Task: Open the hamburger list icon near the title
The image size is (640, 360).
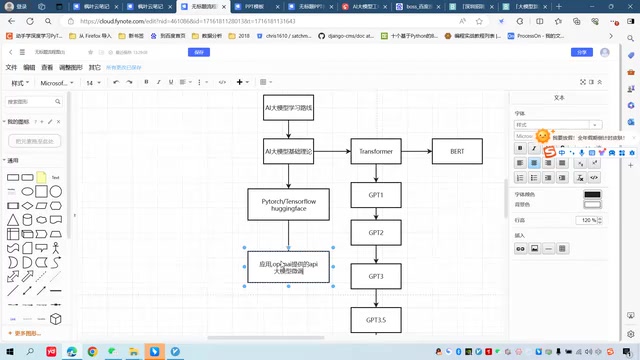Action: coord(22,52)
